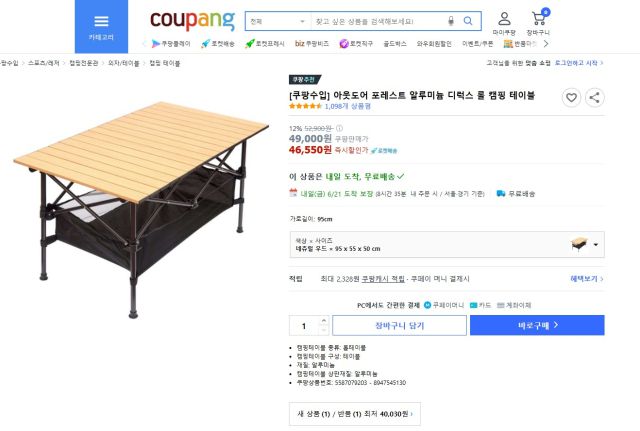Click the 혜택보기 benefits link
This screenshot has width=640, height=431.
click(586, 279)
